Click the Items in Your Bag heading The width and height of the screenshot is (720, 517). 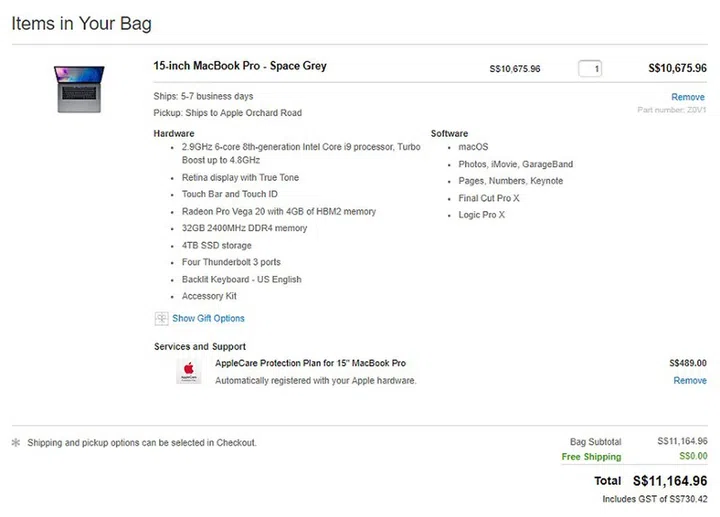tap(82, 23)
